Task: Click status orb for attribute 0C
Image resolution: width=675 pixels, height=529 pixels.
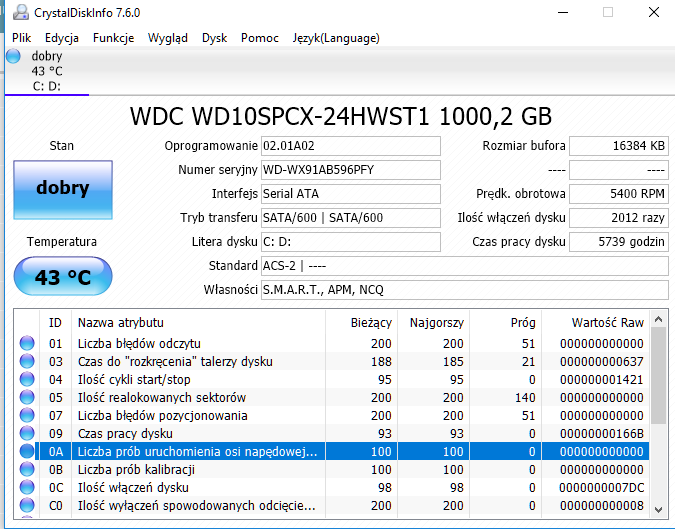Action: tap(27, 487)
